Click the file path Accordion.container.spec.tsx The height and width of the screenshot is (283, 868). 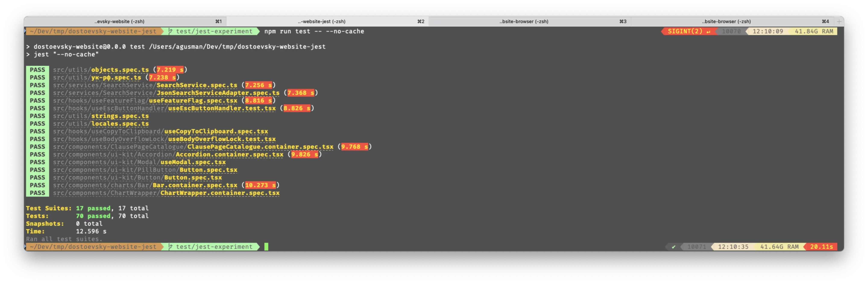tap(168, 155)
